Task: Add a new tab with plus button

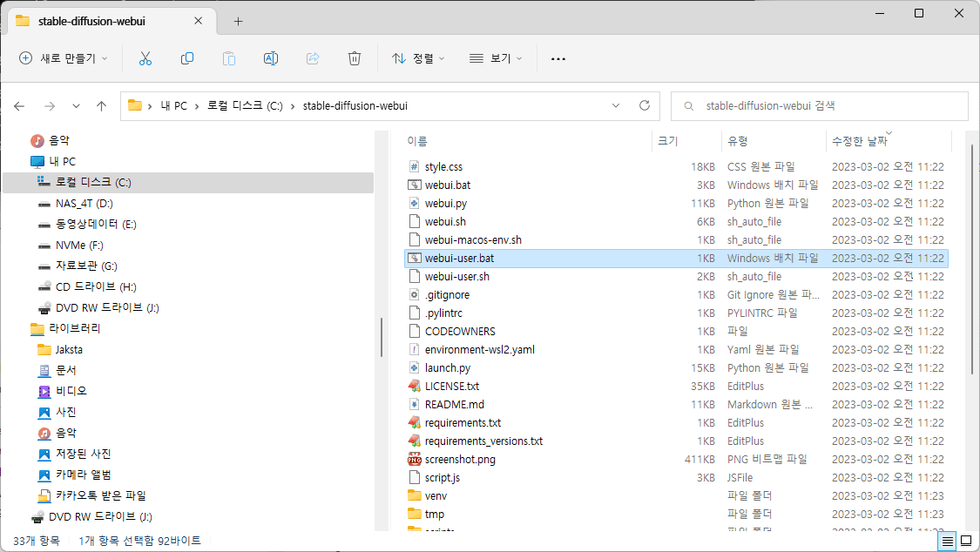Action: [x=238, y=21]
